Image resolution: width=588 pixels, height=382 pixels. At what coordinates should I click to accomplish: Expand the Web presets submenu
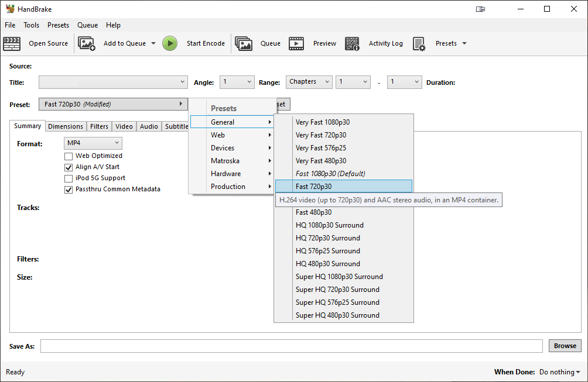(x=232, y=135)
